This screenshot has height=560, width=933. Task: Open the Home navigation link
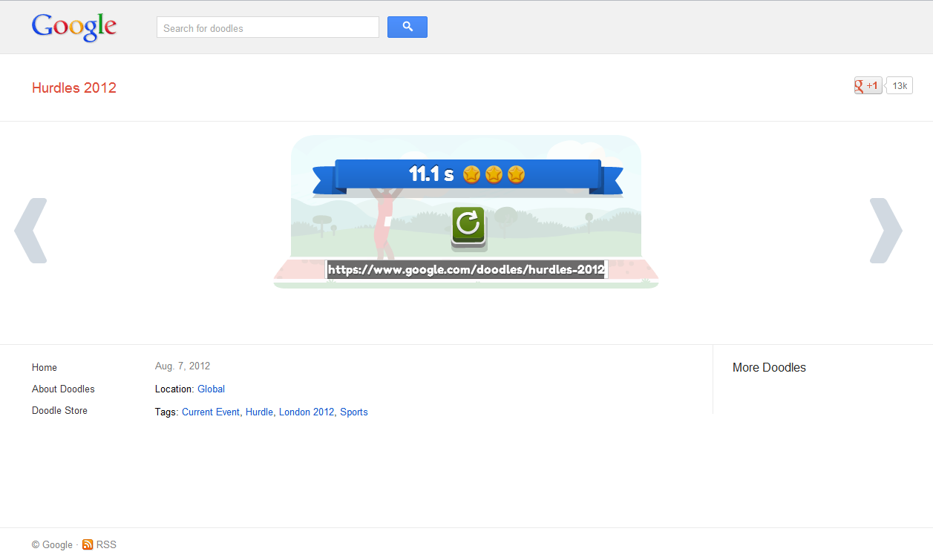coord(45,368)
